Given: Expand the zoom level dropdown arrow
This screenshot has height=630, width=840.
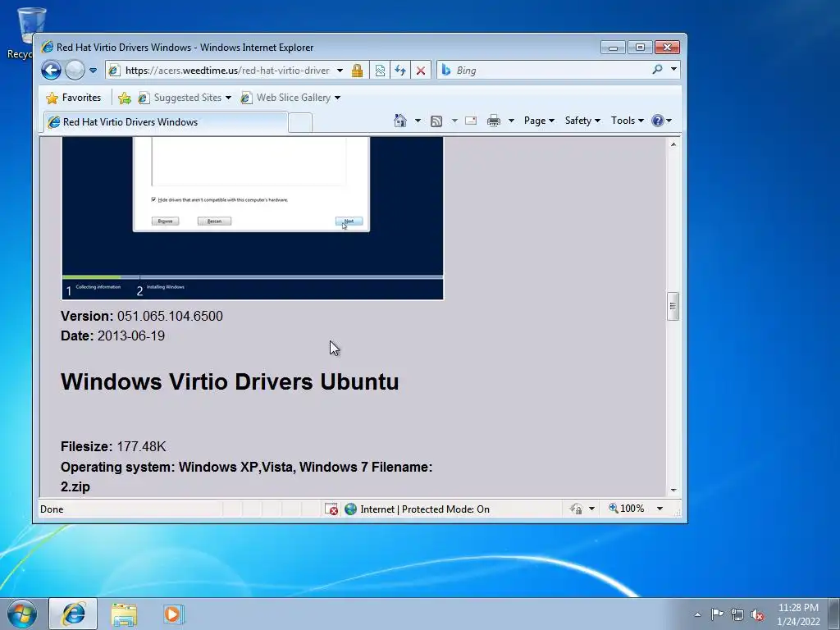Looking at the screenshot, I should tap(660, 509).
